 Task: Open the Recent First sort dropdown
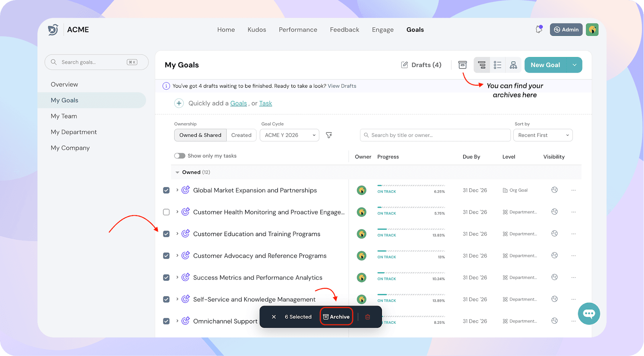[x=543, y=135]
